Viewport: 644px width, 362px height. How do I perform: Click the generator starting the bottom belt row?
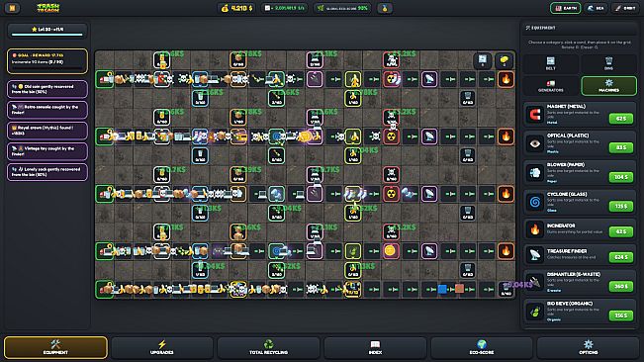[x=105, y=289]
